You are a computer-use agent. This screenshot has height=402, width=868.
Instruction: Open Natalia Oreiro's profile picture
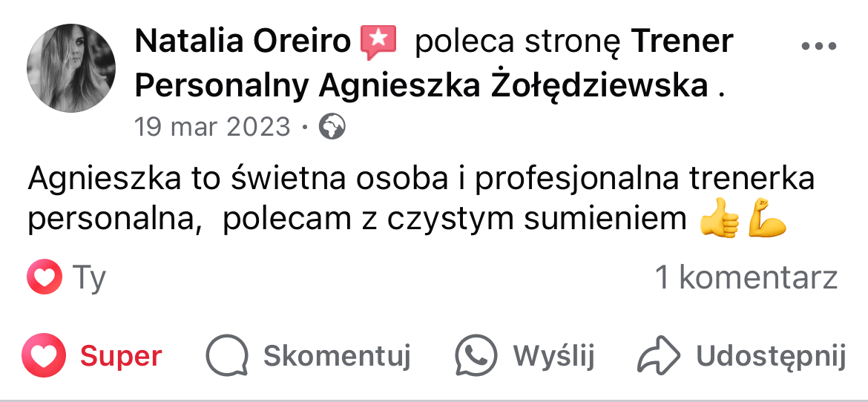coord(71,68)
